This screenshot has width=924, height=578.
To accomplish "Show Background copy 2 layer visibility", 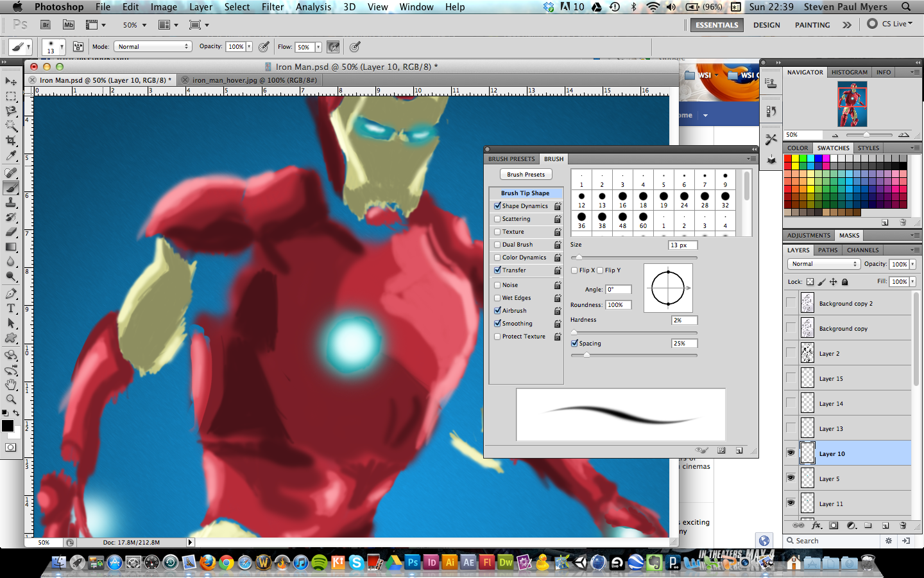I will (791, 303).
